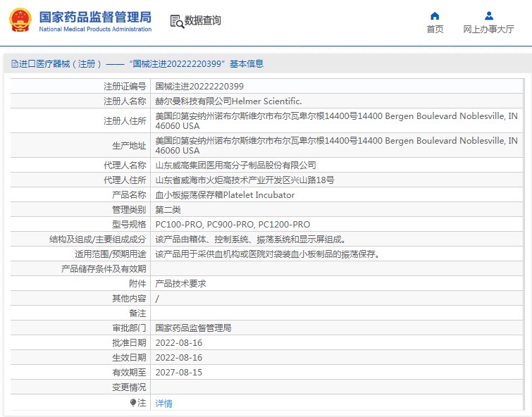Image resolution: width=532 pixels, height=417 pixels.
Task: Click the 注册人住所 address value
Action: coord(337,120)
